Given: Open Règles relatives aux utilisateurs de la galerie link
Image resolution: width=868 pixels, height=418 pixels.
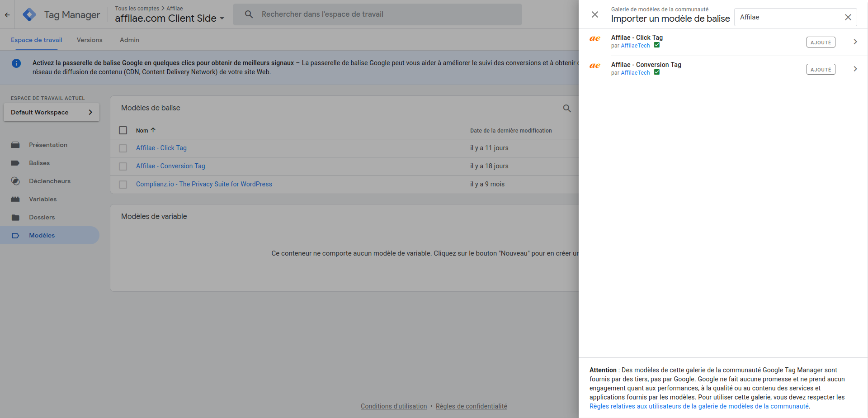Looking at the screenshot, I should pos(699,406).
